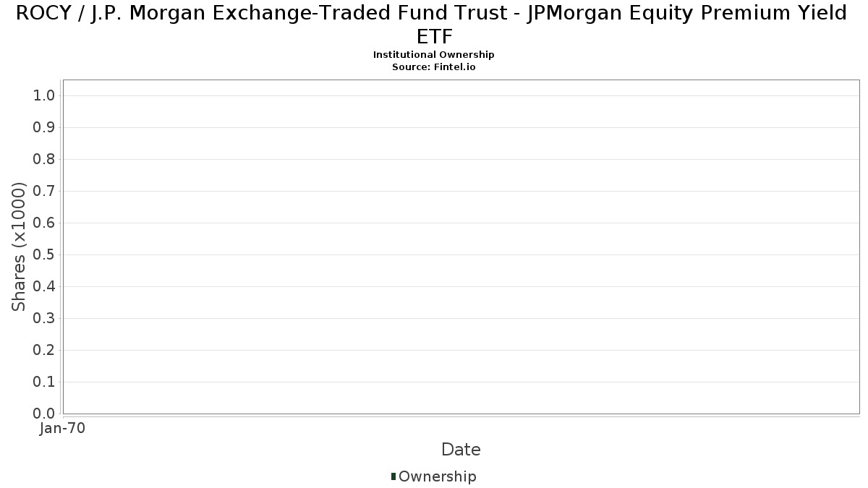
Task: Select the Date x-axis title
Action: click(461, 450)
